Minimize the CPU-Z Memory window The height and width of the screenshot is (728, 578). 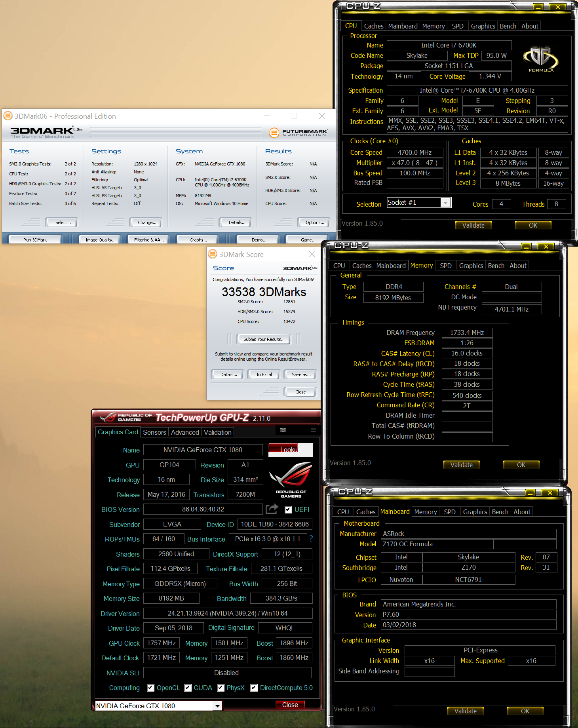click(526, 246)
